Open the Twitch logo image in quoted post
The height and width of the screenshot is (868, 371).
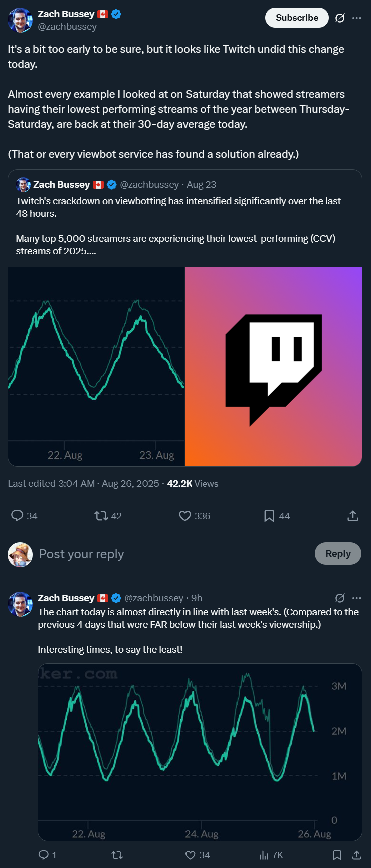tap(274, 367)
